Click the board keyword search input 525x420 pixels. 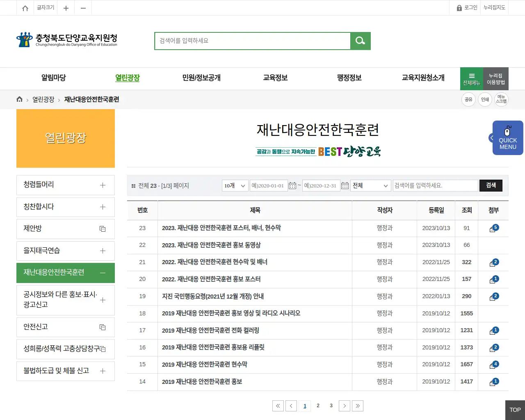pos(436,186)
